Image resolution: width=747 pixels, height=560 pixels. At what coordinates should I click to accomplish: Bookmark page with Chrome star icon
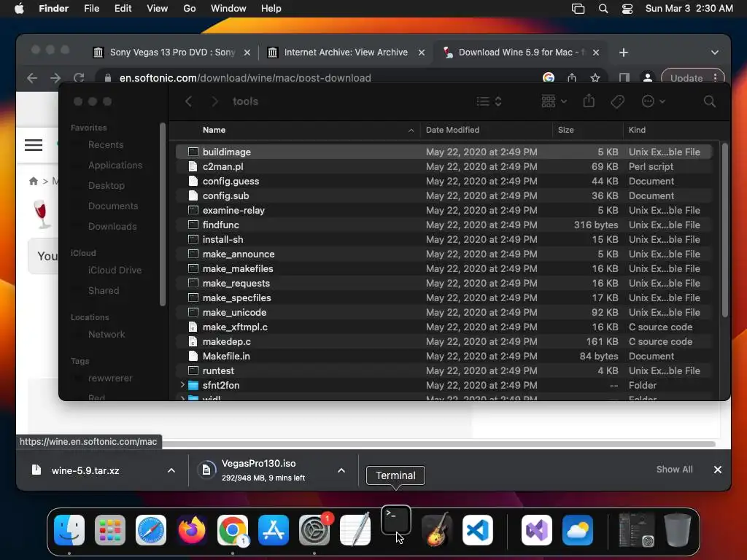tap(595, 77)
